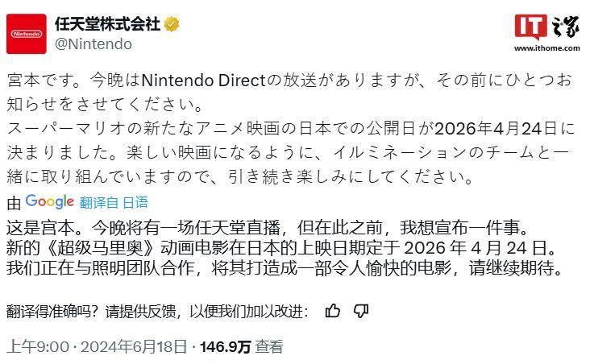Click the IT之家 watermark logo

(547, 27)
